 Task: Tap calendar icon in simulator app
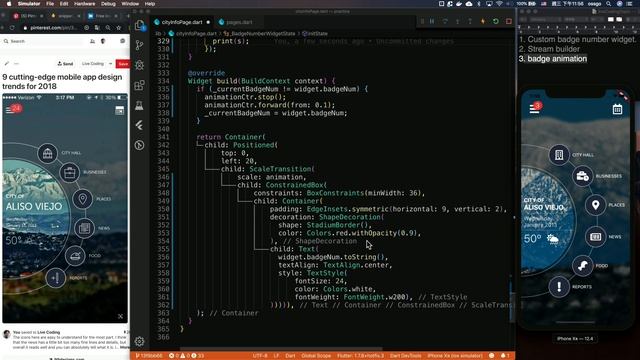pyautogui.click(x=617, y=109)
